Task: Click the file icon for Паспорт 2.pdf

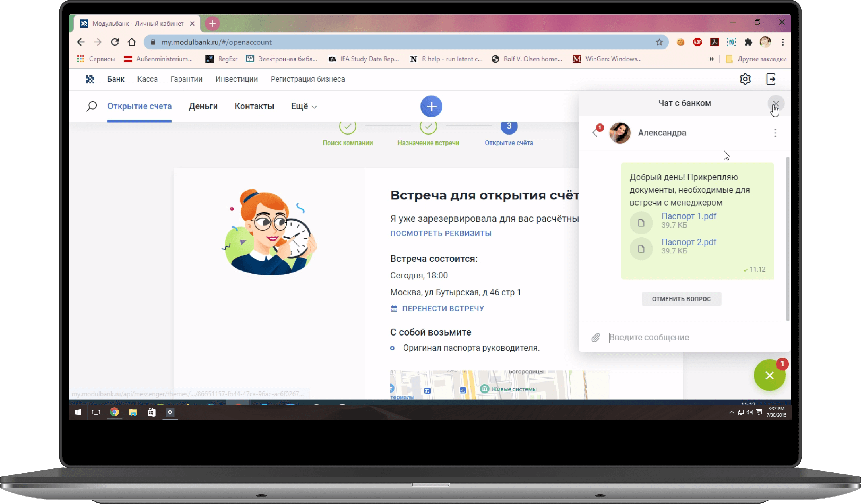Action: click(x=641, y=249)
